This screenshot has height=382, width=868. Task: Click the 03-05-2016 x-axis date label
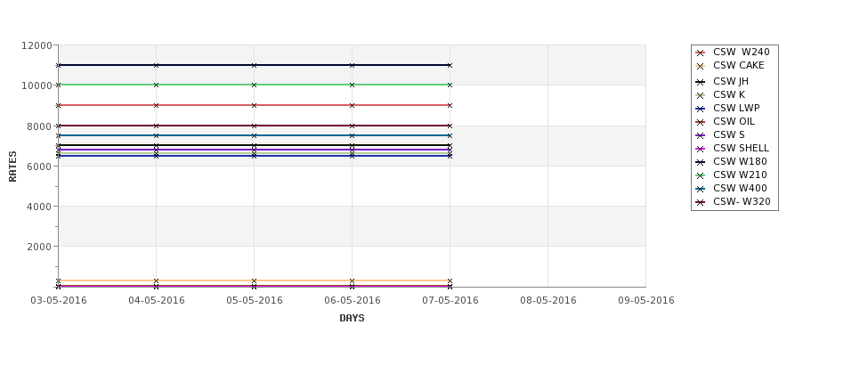click(59, 301)
